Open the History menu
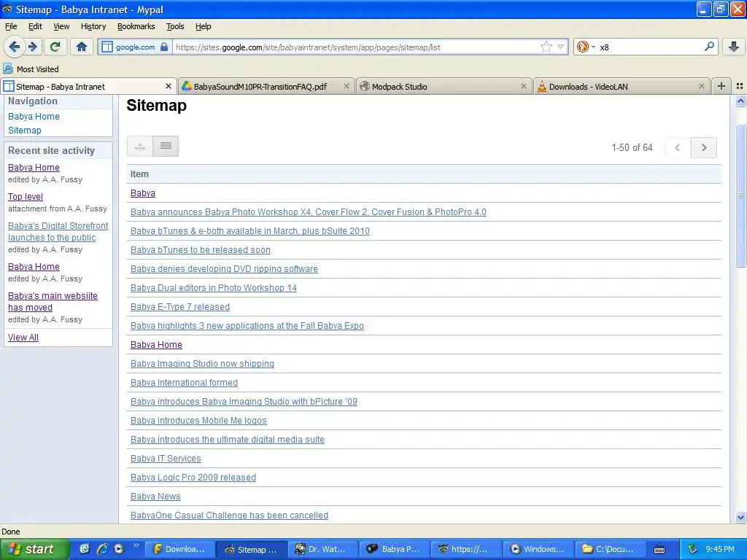 point(93,27)
